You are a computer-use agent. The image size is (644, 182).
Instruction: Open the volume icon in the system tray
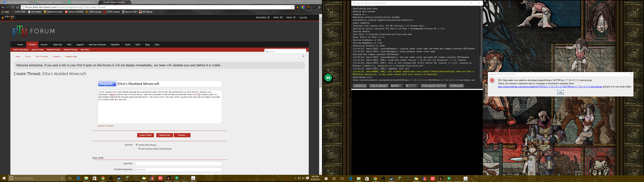click(x=303, y=178)
